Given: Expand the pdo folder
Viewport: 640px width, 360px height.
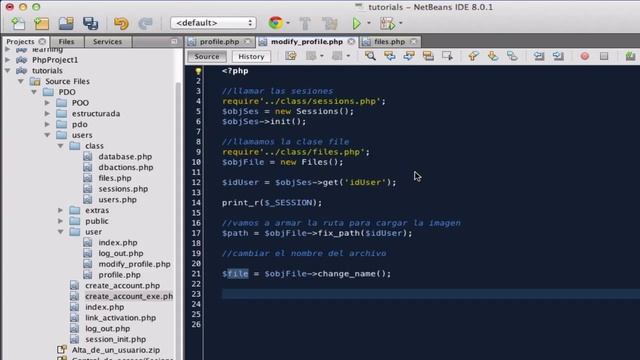Looking at the screenshot, I should pyautogui.click(x=47, y=124).
